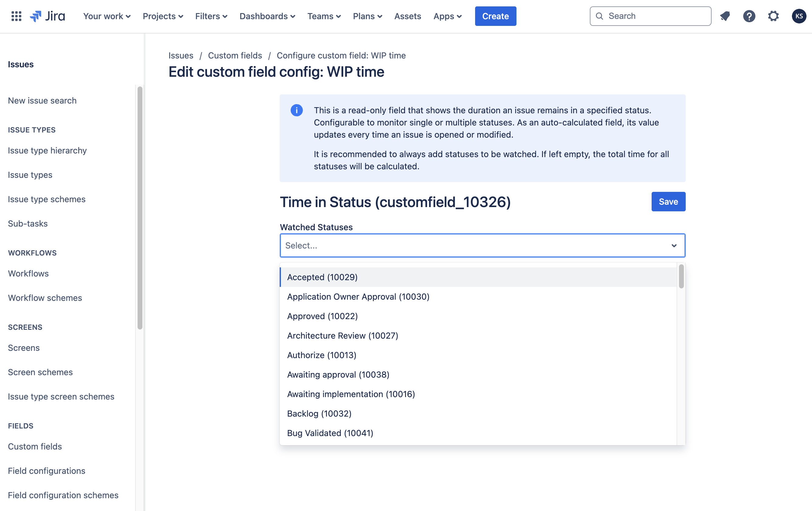Expand the Projects menu

point(163,16)
